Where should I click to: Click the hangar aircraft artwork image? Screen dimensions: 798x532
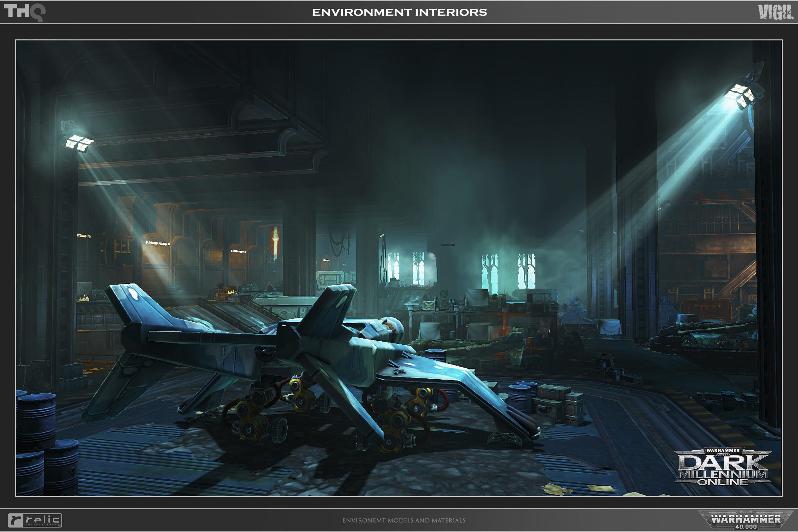coord(399,268)
